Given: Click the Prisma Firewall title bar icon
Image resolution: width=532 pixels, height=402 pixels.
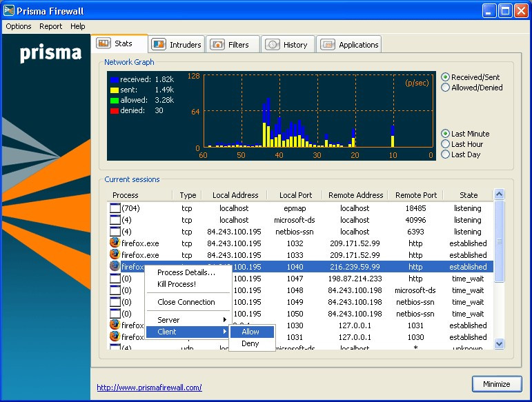Looking at the screenshot, I should [x=10, y=10].
